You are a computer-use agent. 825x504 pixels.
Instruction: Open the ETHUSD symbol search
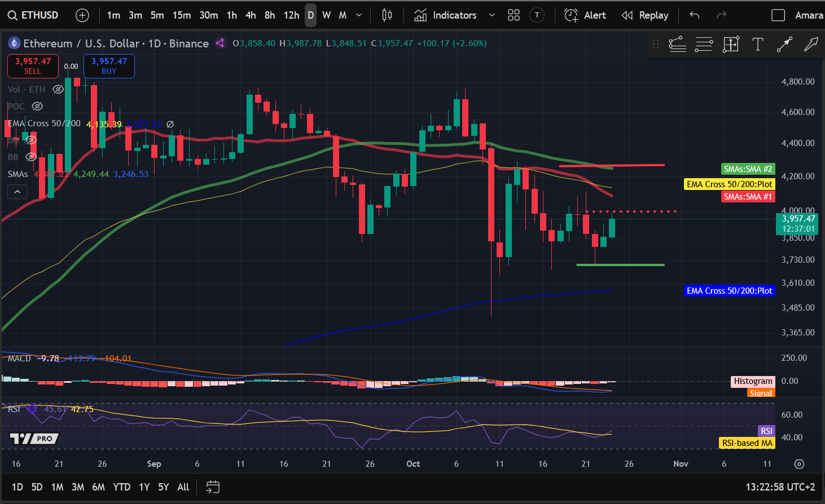[x=33, y=15]
